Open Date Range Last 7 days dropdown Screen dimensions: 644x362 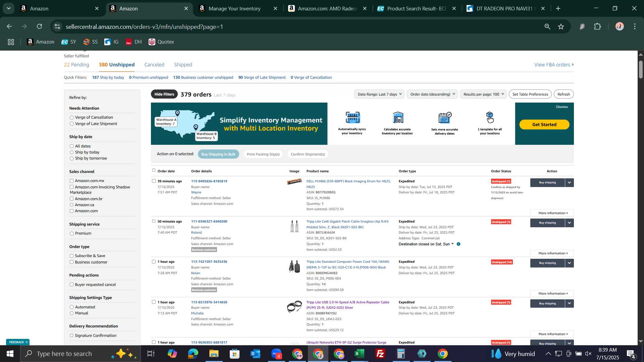(379, 94)
